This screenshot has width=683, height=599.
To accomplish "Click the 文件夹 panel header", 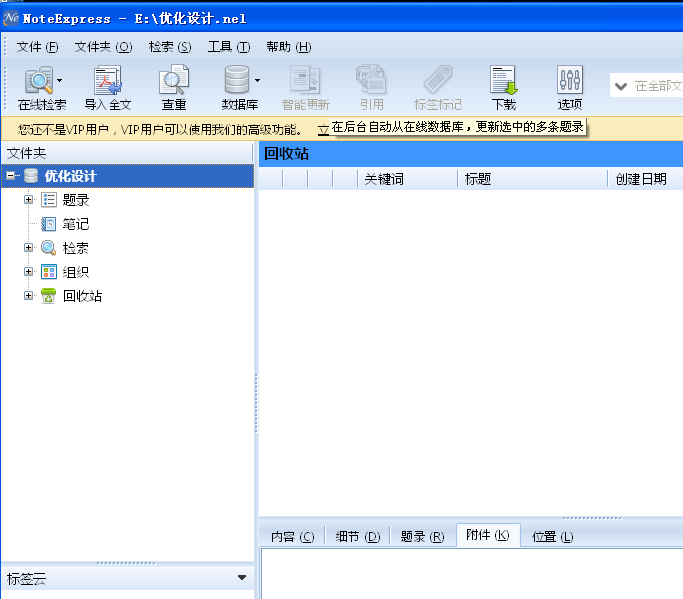I will (x=127, y=153).
